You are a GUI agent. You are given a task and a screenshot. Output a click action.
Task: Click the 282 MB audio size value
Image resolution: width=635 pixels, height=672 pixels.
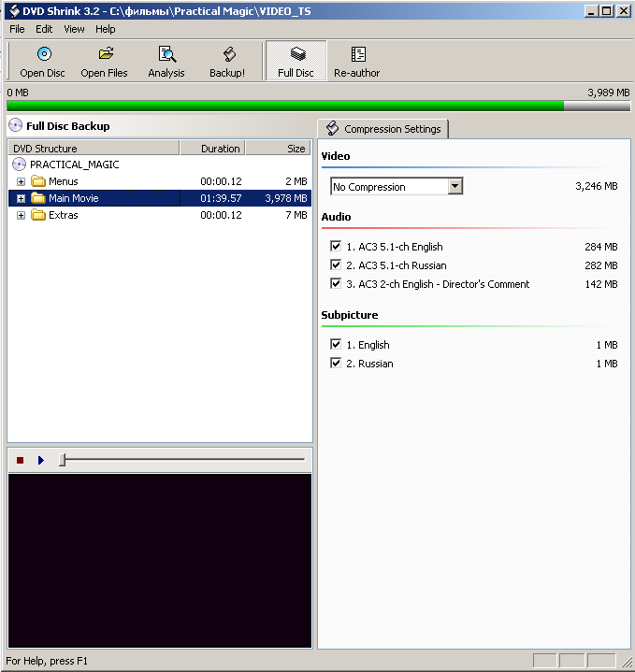601,265
